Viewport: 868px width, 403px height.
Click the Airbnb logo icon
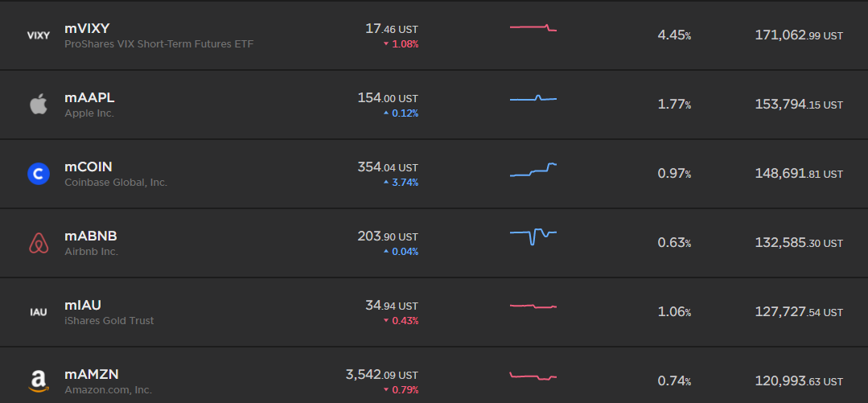tap(38, 243)
